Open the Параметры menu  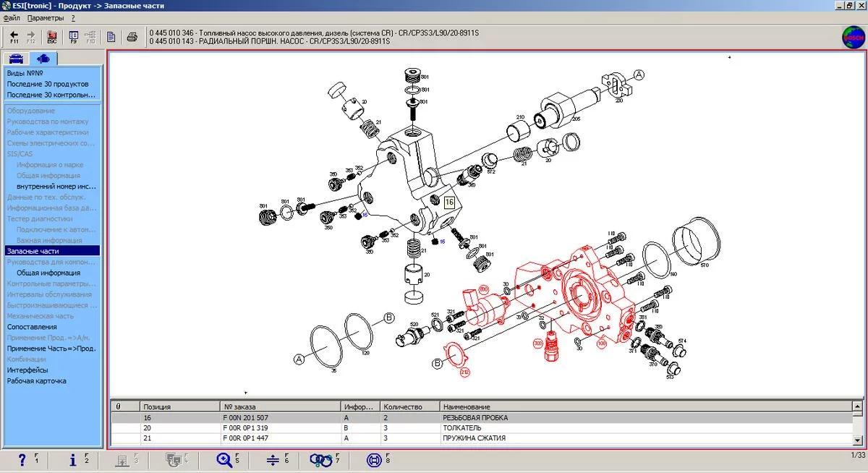(46, 17)
